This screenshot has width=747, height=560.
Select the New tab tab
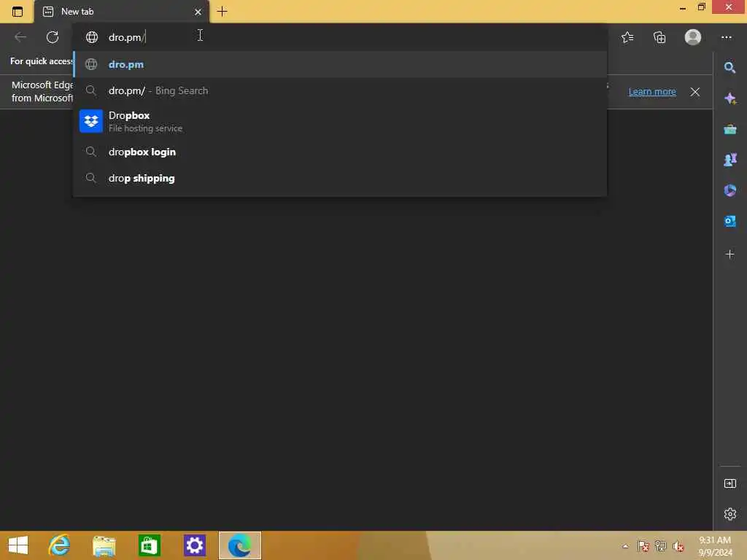click(x=121, y=12)
